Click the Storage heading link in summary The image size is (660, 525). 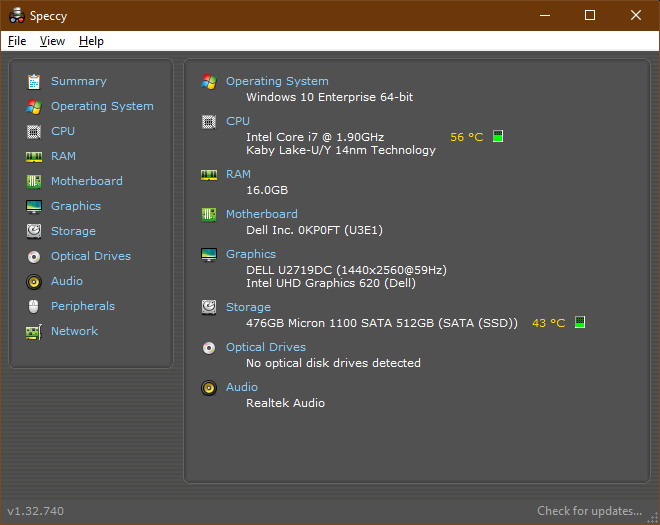[248, 307]
